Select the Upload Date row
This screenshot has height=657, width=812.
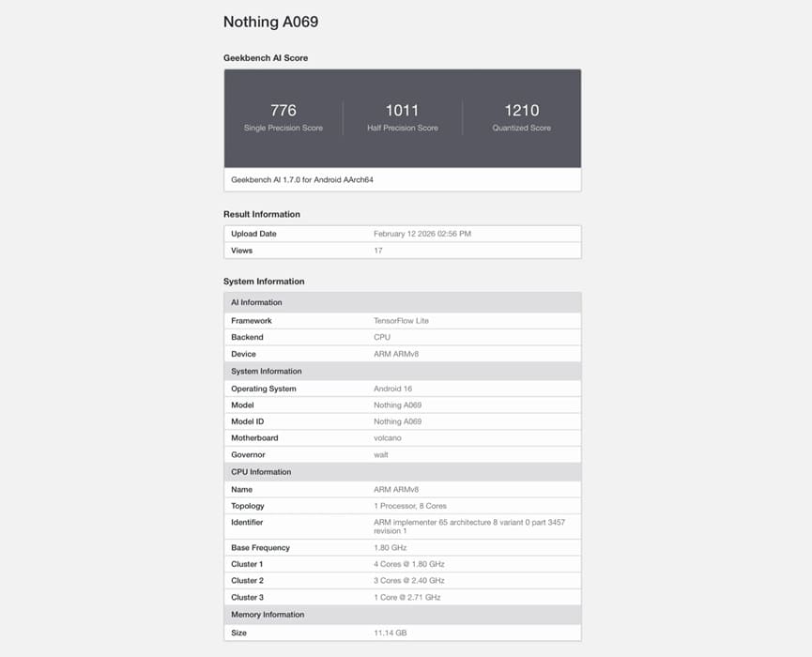[402, 233]
